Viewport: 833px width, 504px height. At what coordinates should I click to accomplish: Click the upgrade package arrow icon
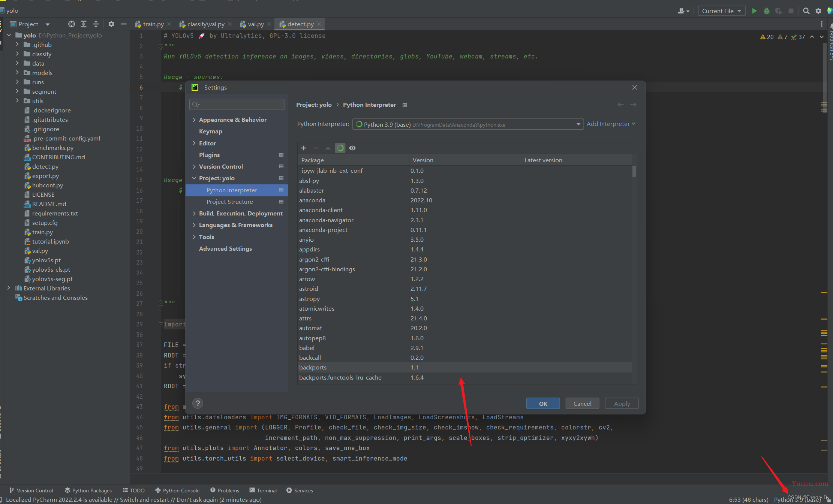point(328,148)
